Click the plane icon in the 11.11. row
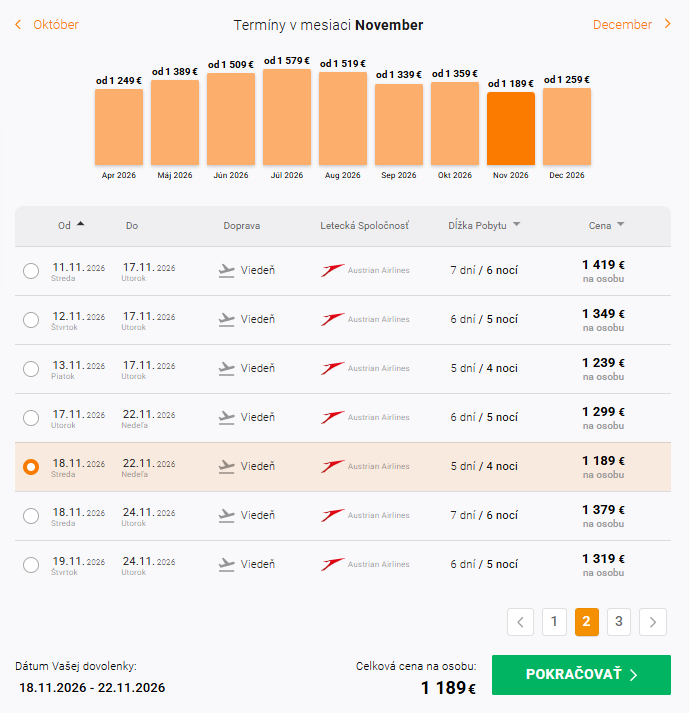Image resolution: width=689 pixels, height=713 pixels. 227,270
